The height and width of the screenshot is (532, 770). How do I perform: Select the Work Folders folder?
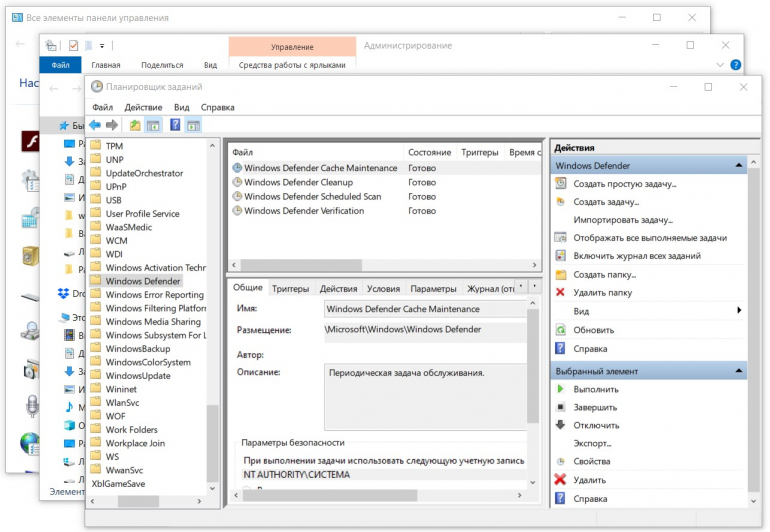click(132, 430)
